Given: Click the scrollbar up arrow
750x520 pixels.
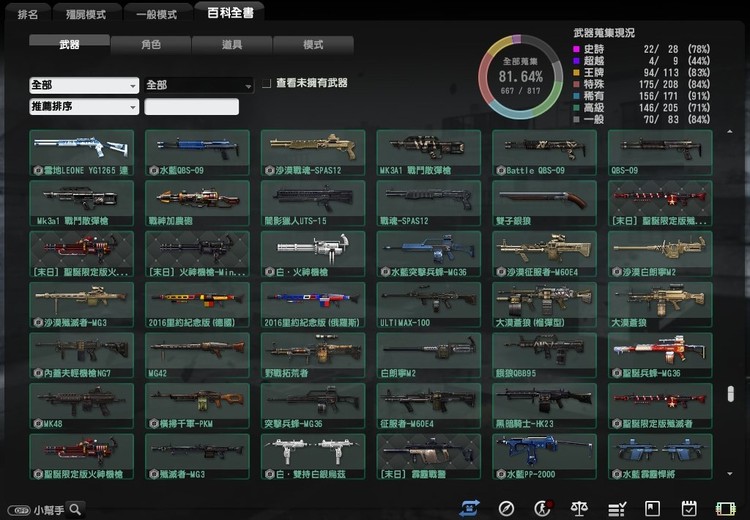Looking at the screenshot, I should click(x=729, y=132).
